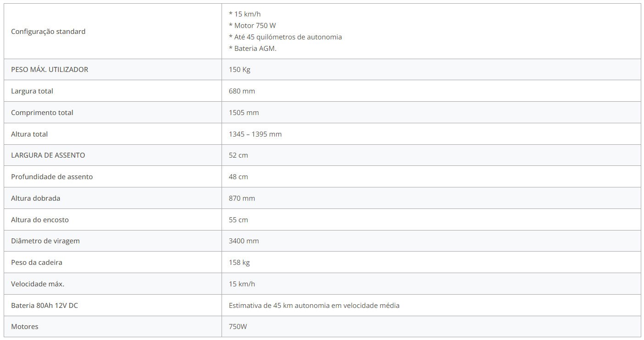The height and width of the screenshot is (340, 644).
Task: Click the '150 Kg' value
Action: pyautogui.click(x=239, y=70)
